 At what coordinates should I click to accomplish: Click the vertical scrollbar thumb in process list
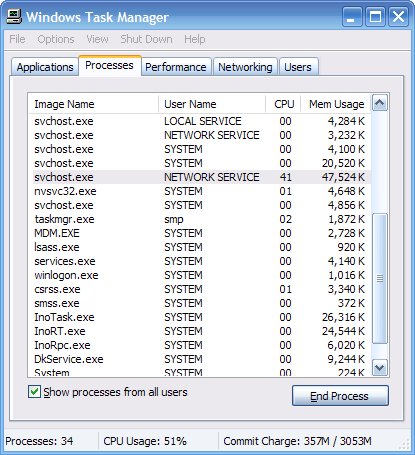coord(380,278)
